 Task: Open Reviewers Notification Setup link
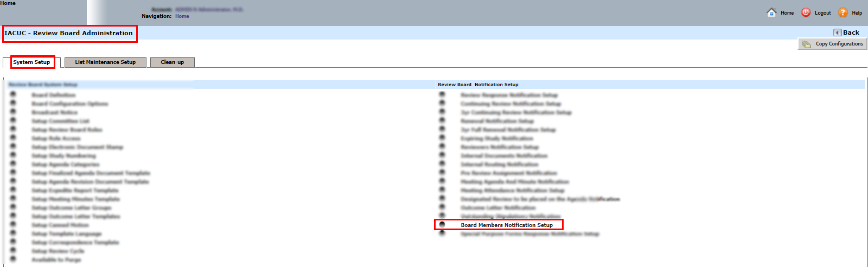click(x=500, y=147)
